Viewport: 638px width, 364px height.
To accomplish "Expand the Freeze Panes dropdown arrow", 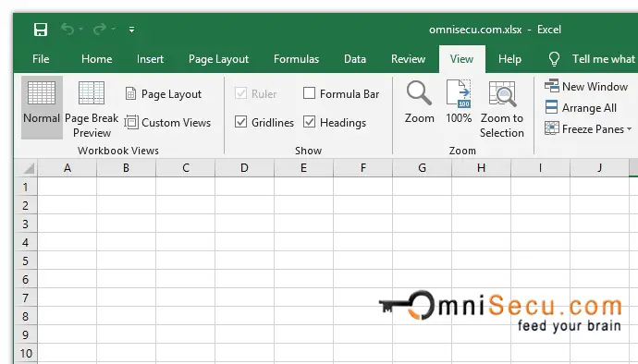I will [x=629, y=129].
